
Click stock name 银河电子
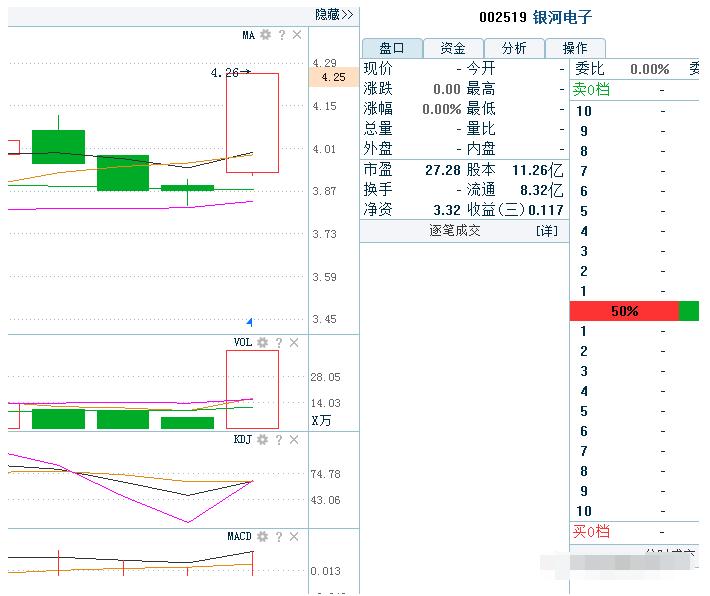(x=562, y=17)
